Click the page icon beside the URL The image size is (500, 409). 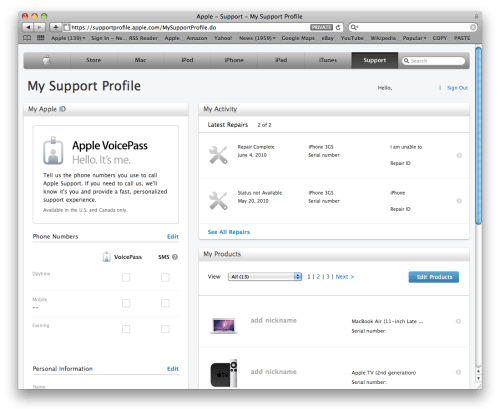pyautogui.click(x=67, y=27)
